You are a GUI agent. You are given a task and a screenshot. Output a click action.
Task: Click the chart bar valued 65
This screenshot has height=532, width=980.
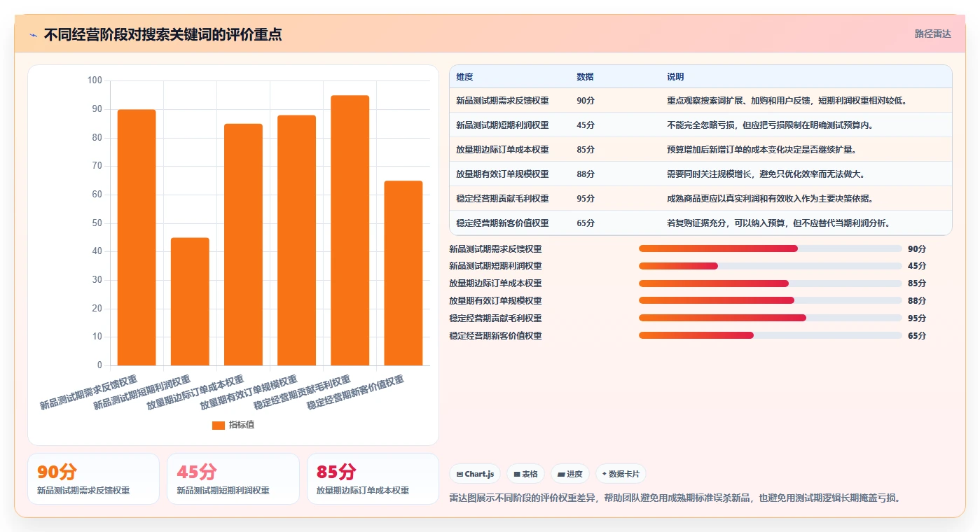coord(403,273)
